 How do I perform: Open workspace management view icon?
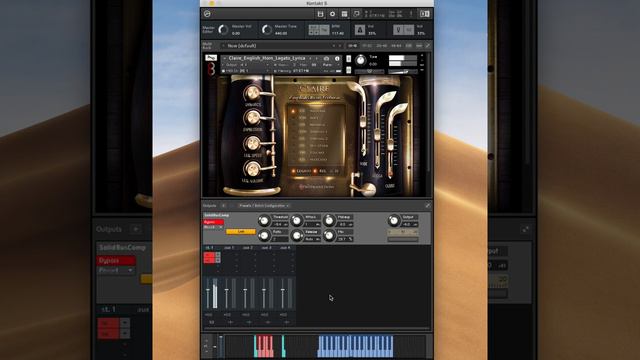pyautogui.click(x=344, y=14)
